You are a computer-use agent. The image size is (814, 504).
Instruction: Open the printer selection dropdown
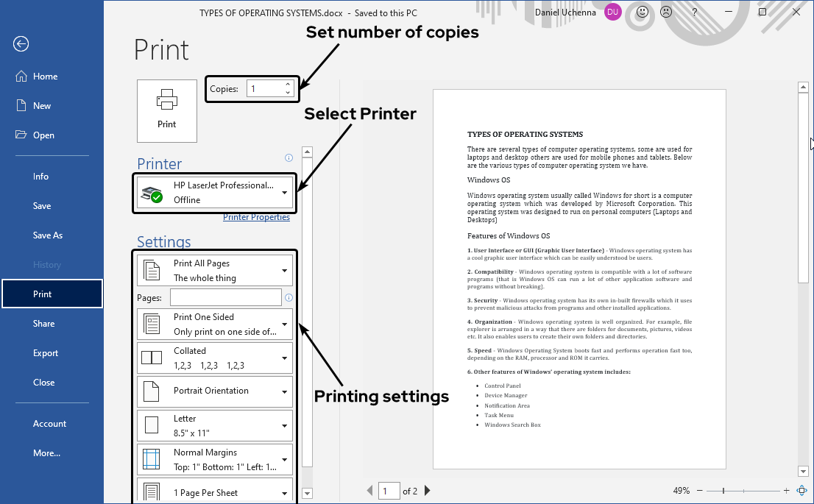point(283,193)
